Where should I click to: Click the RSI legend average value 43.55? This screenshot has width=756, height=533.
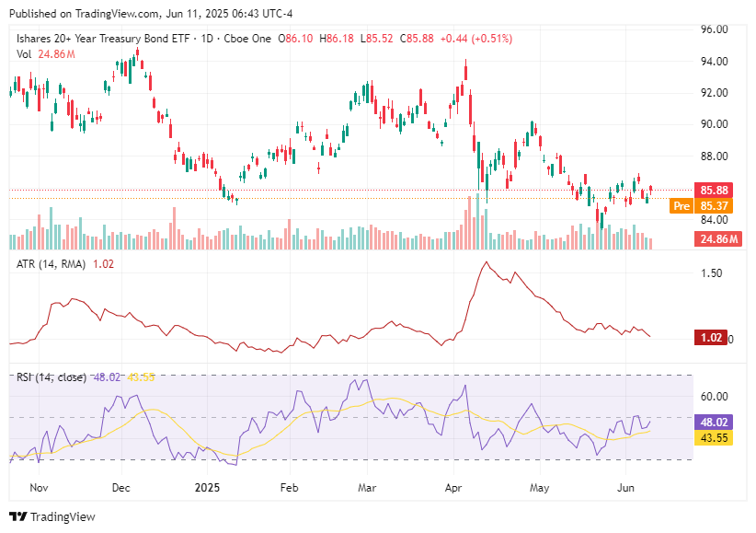coord(141,377)
